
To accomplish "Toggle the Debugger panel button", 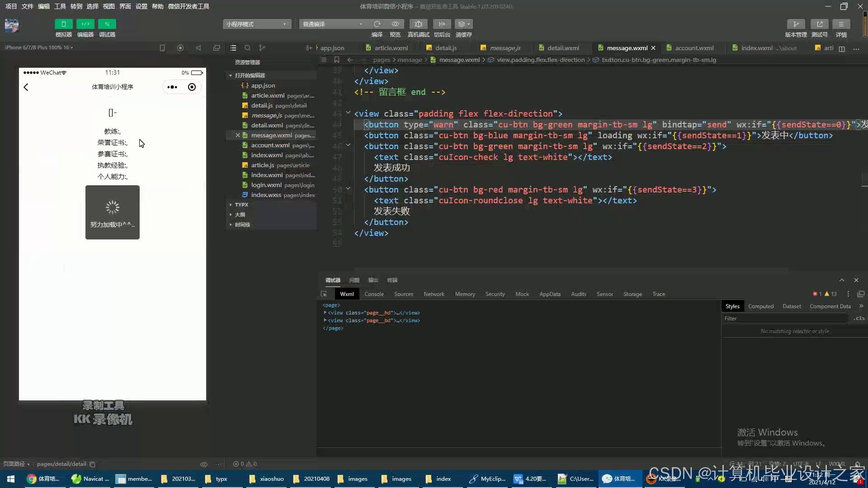I will pyautogui.click(x=107, y=24).
